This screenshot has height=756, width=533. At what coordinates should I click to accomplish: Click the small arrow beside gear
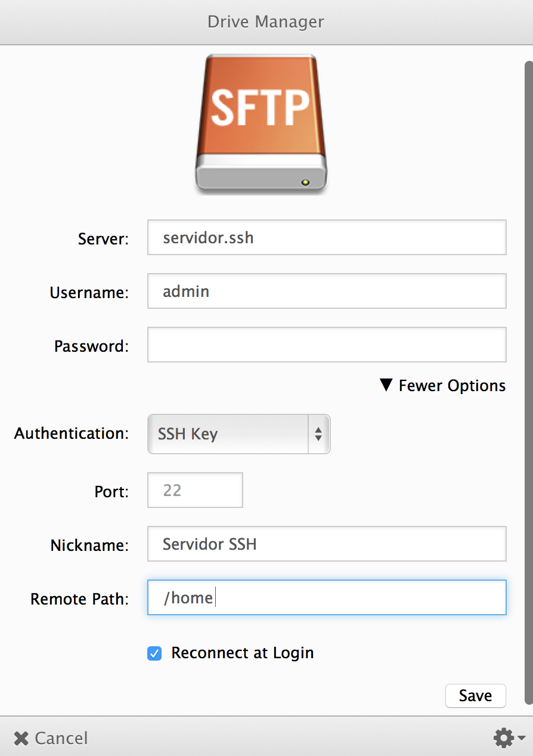[x=521, y=738]
